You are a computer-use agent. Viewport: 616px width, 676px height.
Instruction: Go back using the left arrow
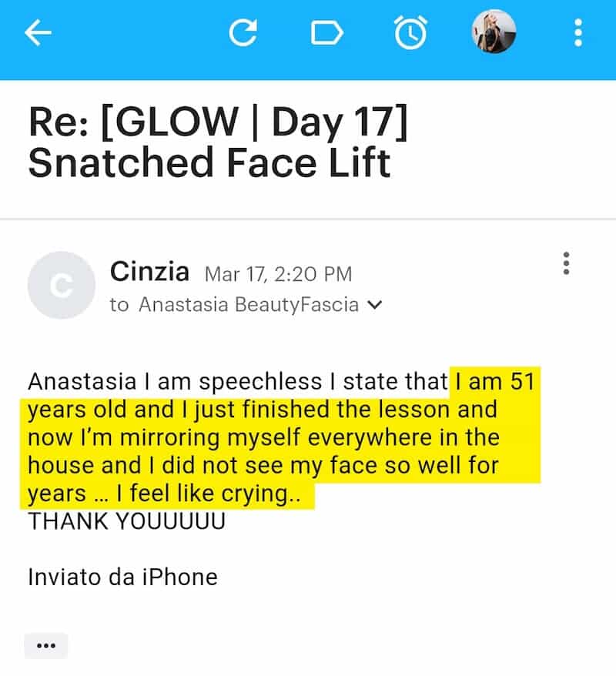point(37,33)
